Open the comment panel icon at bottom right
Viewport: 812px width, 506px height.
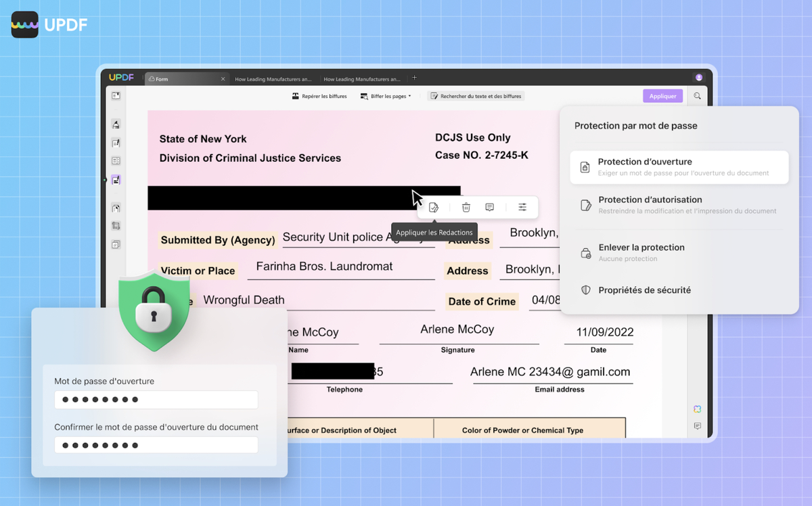click(698, 426)
